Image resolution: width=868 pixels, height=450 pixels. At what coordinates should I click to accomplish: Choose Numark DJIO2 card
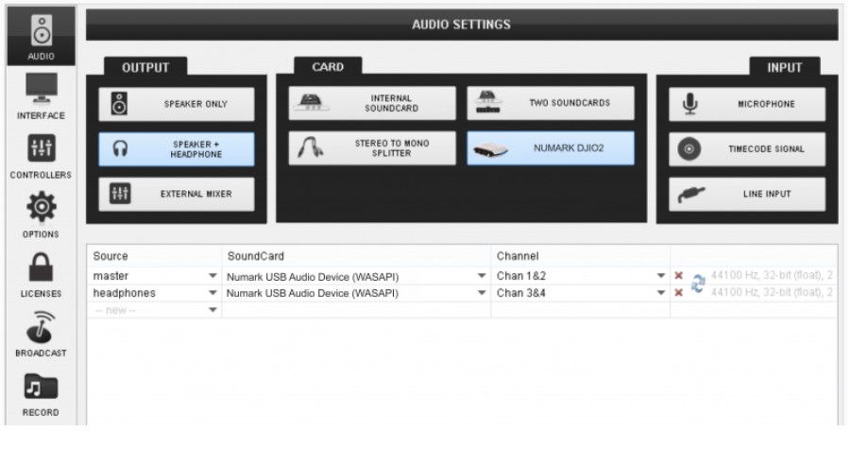pos(551,148)
